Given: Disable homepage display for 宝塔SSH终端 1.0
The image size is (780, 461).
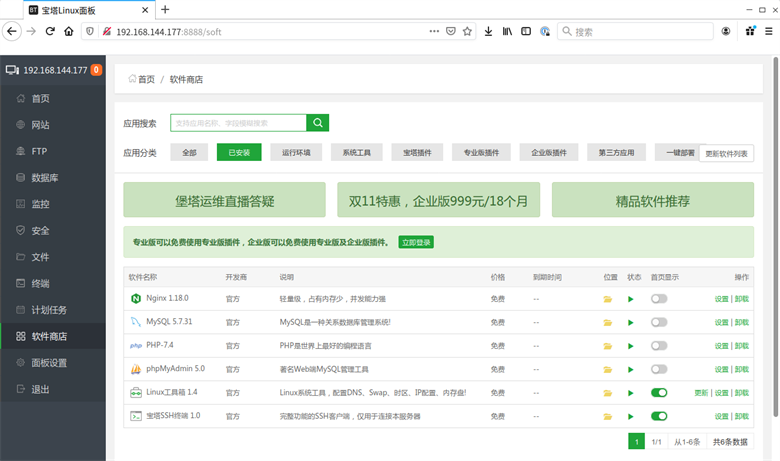Looking at the screenshot, I should pyautogui.click(x=659, y=416).
